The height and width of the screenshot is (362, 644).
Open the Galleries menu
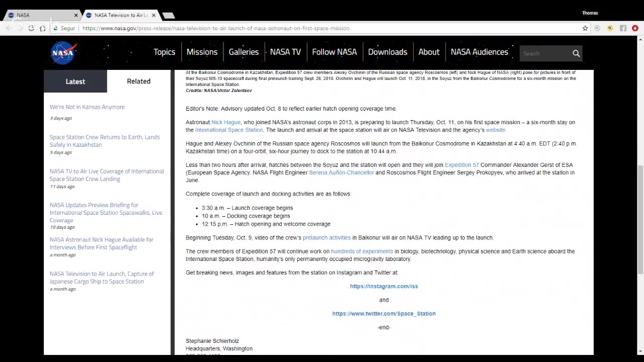(x=244, y=52)
